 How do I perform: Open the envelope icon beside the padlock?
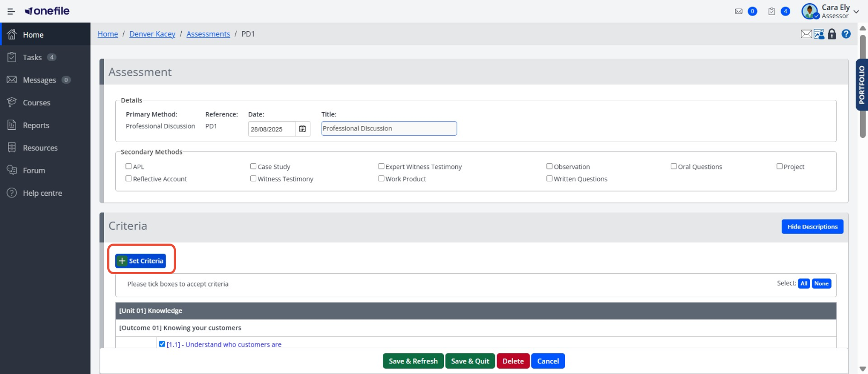[806, 34]
